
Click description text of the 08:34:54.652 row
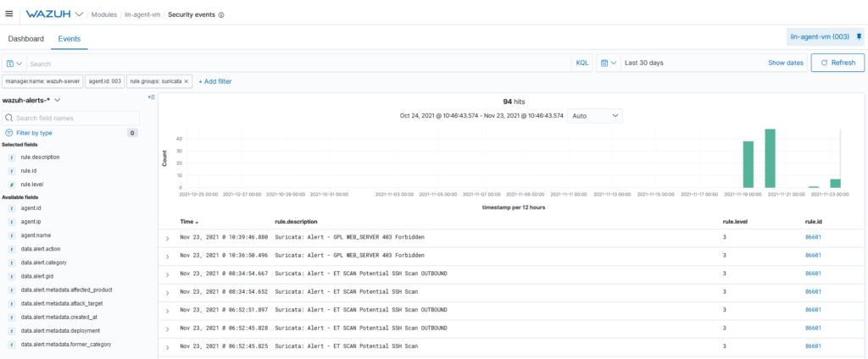tap(347, 291)
